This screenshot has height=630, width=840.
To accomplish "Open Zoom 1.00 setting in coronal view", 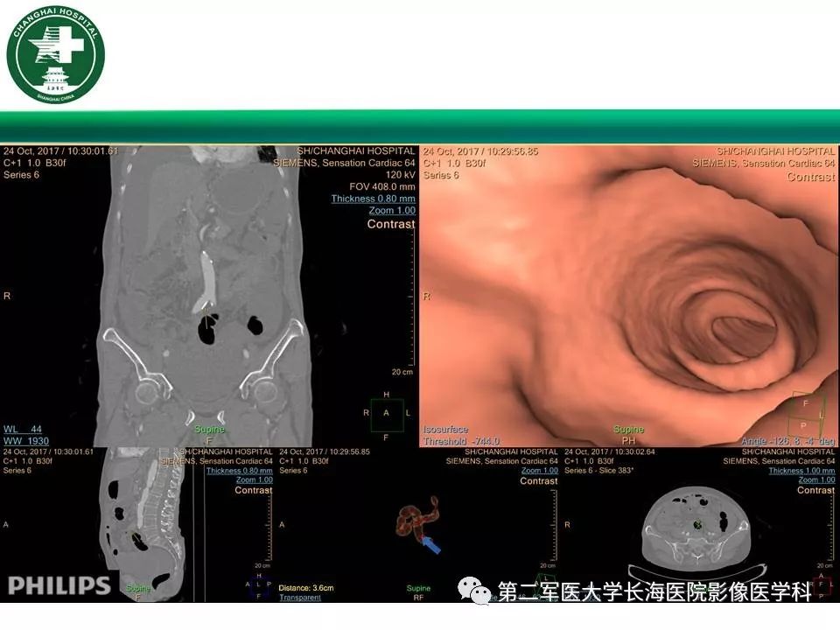I will point(392,211).
